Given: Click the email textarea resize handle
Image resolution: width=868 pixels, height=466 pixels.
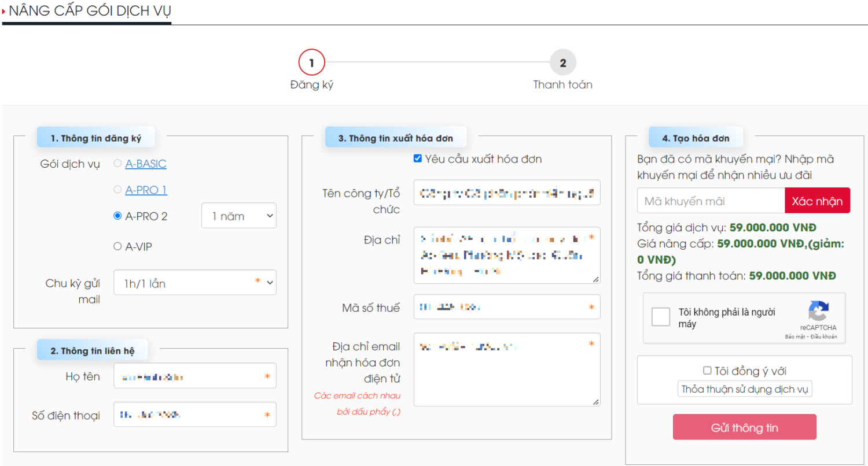Looking at the screenshot, I should (596, 402).
